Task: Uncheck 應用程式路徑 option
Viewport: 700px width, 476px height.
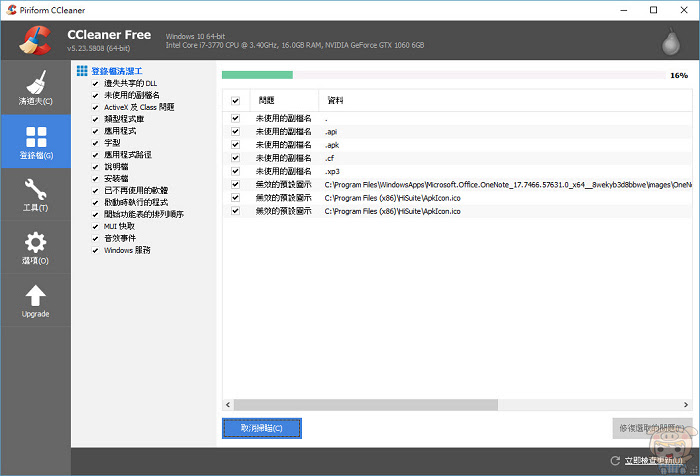Action: [95, 155]
